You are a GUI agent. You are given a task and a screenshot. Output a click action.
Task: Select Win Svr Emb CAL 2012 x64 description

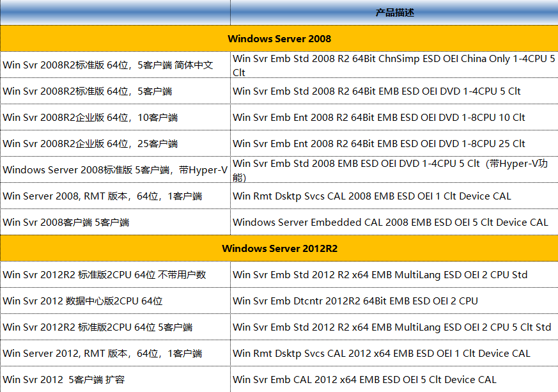pos(394,380)
